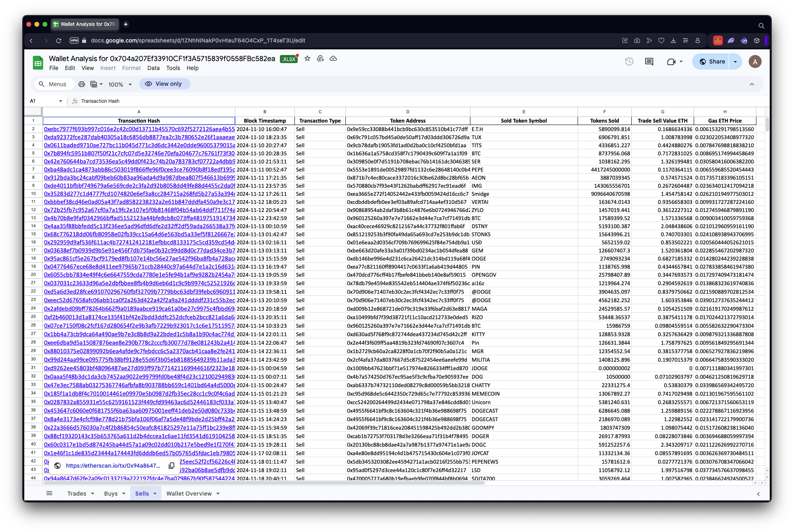Click the formula bar showing Transaction Hash
This screenshot has width=794, height=532.
[100, 101]
